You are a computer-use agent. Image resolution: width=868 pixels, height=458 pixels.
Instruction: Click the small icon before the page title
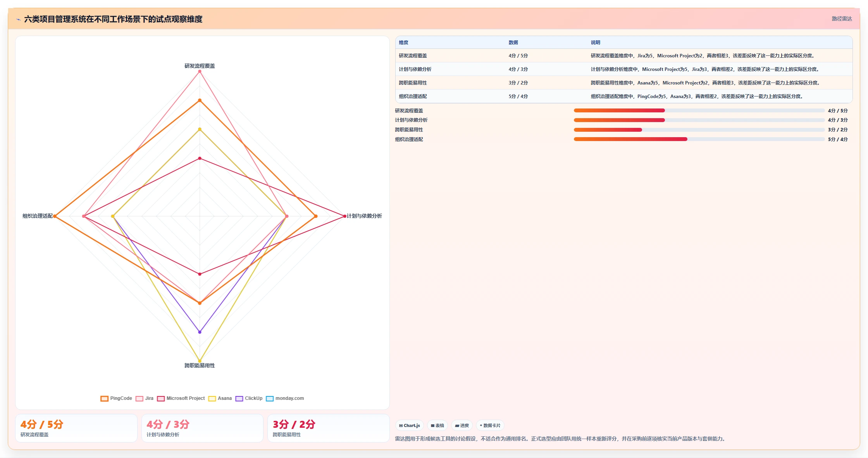pos(18,19)
